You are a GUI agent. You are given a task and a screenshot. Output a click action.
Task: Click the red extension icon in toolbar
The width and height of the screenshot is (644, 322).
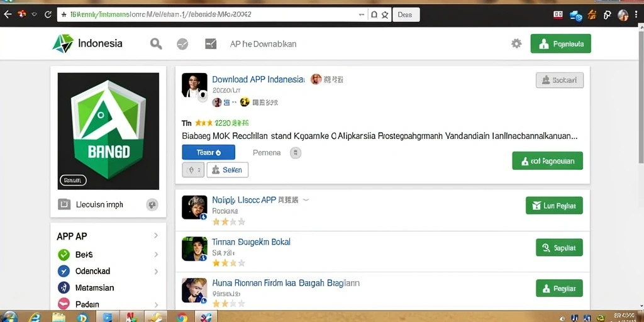(558, 15)
